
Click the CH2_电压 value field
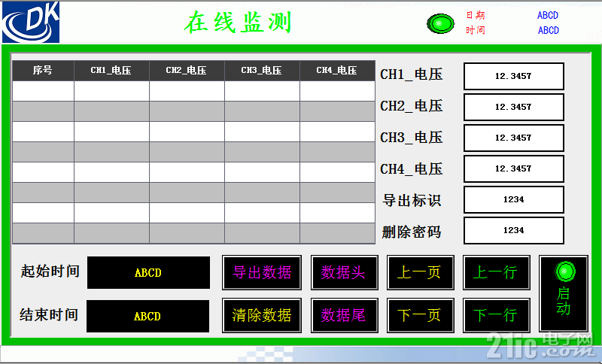point(514,107)
